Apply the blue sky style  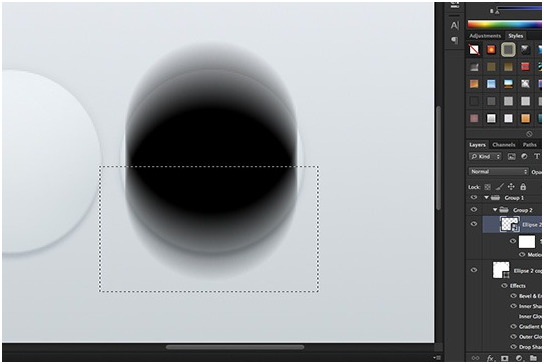coord(491,84)
